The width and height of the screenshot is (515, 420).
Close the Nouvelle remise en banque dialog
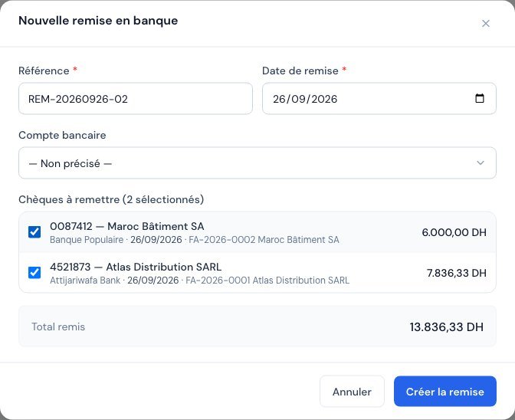tap(485, 23)
